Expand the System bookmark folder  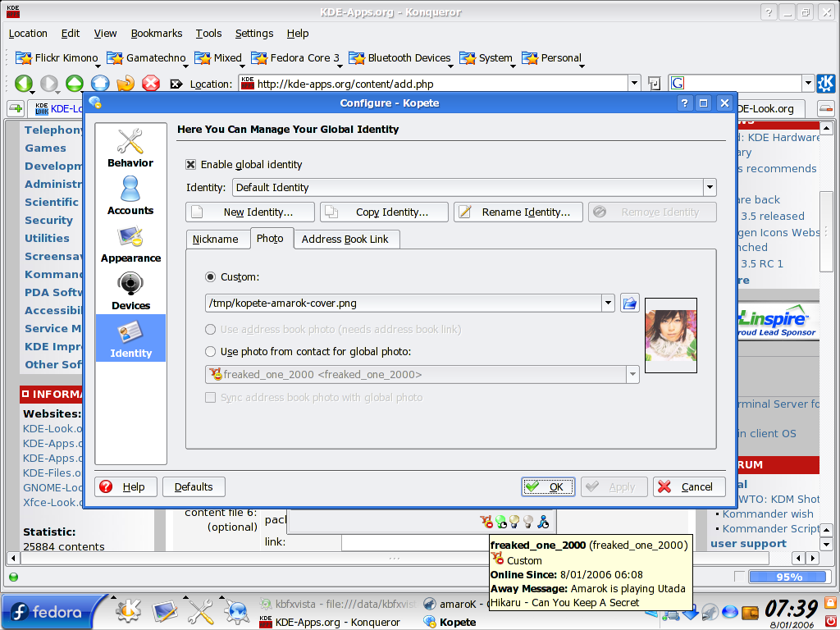486,58
